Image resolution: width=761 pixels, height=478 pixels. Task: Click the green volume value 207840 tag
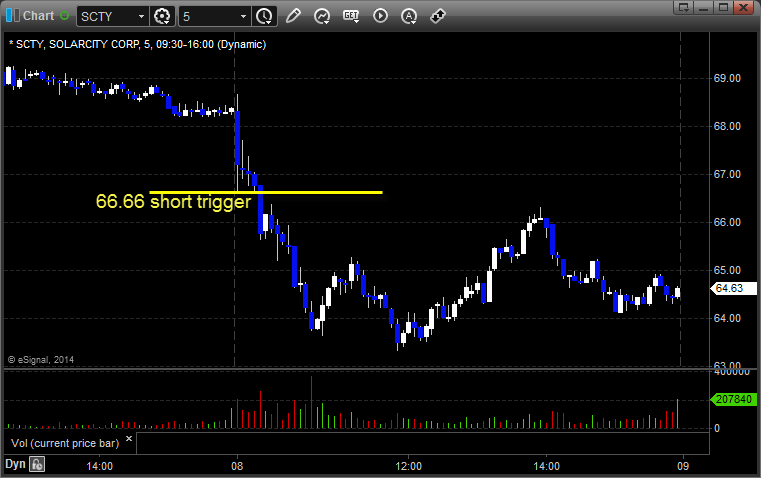point(733,399)
